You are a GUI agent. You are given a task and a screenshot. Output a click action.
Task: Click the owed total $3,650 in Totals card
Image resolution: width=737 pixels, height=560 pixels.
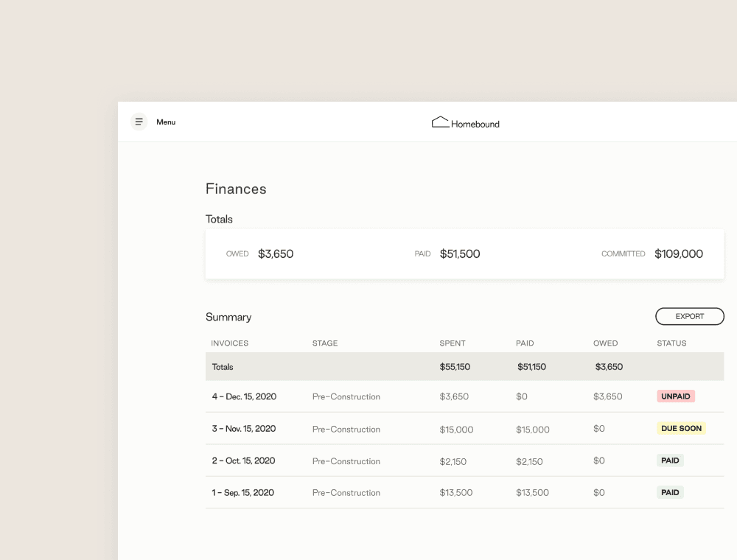(276, 254)
